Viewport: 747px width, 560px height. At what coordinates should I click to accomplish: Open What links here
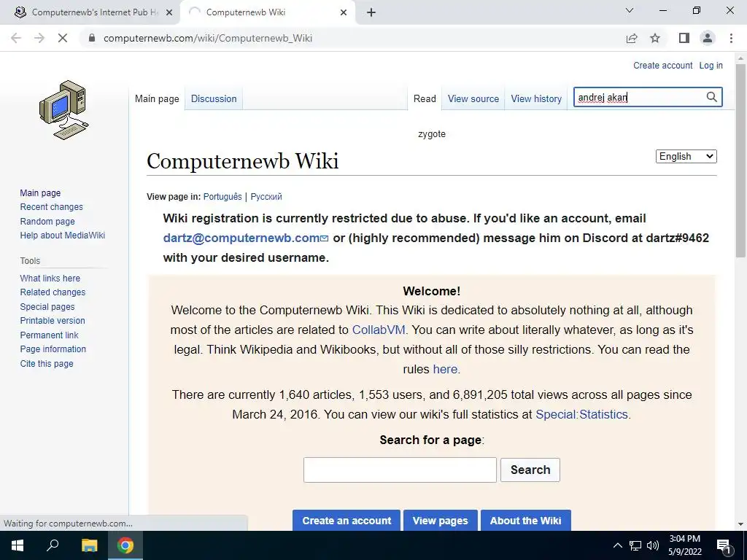[x=50, y=278]
